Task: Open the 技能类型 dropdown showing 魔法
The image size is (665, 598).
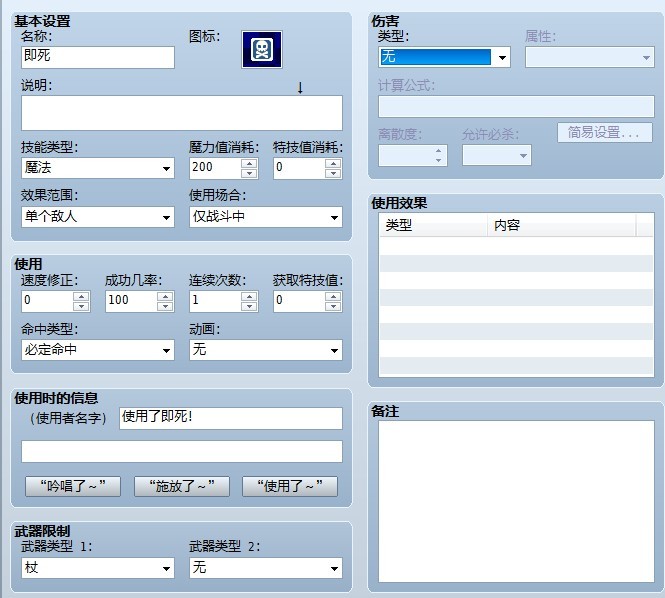Action: coord(98,168)
